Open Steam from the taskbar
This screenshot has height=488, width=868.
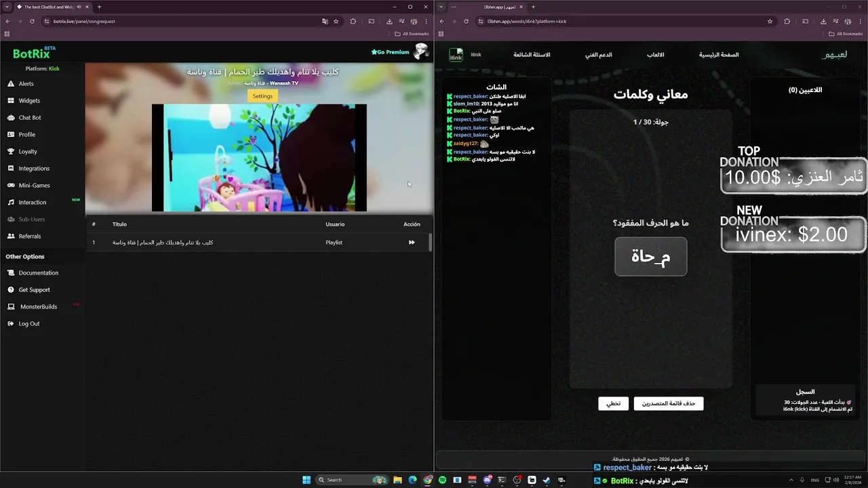pos(547,480)
